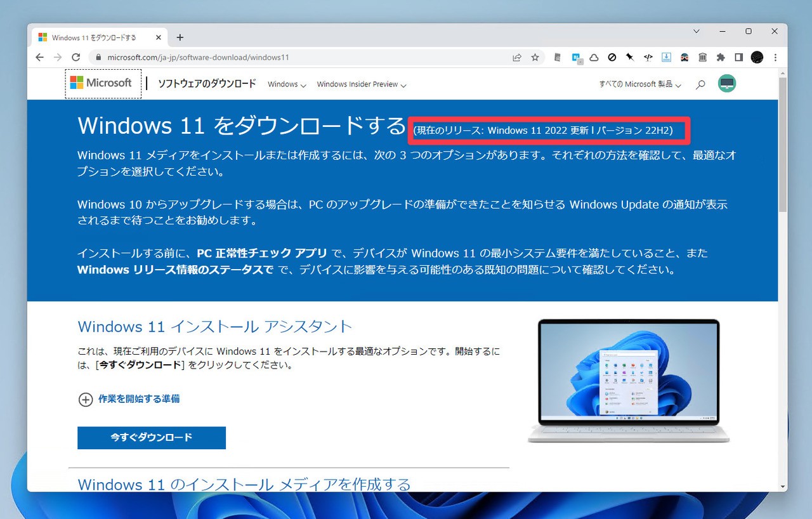Open the code brackets extension icon
The height and width of the screenshot is (519, 812).
tap(648, 57)
